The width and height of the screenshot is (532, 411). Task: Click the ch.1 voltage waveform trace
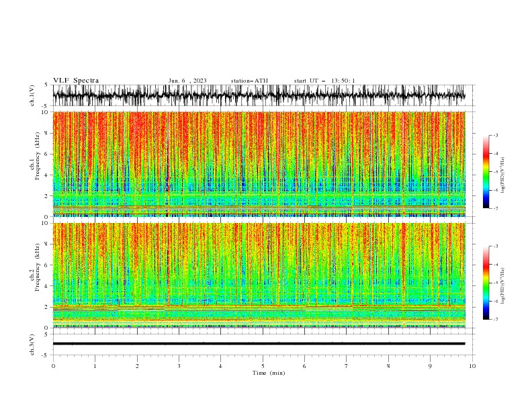[259, 95]
